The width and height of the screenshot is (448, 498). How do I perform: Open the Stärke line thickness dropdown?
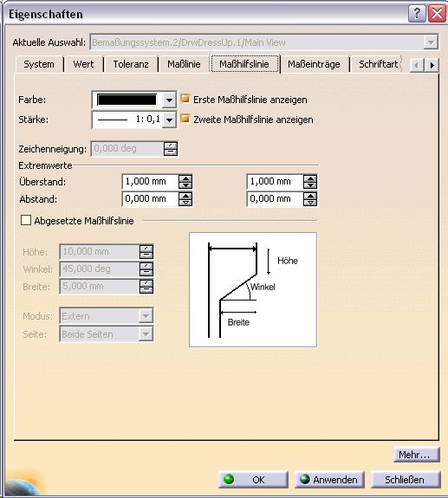(169, 120)
